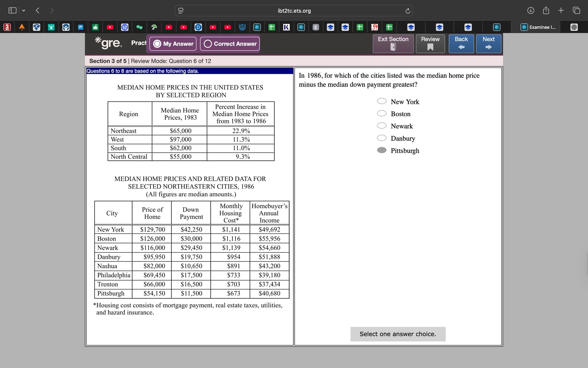This screenshot has width=588, height=368.
Task: Switch to the ChatGPT tab
Action: point(574,27)
